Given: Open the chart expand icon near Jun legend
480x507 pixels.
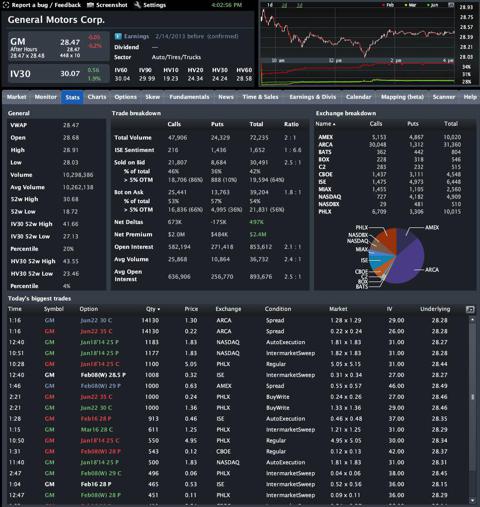Looking at the screenshot, I should coord(451,5).
